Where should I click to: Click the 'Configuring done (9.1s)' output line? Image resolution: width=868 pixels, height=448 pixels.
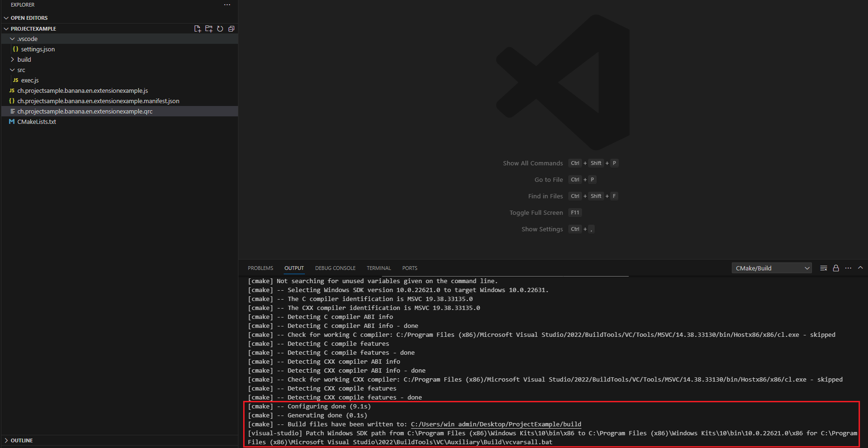(309, 407)
